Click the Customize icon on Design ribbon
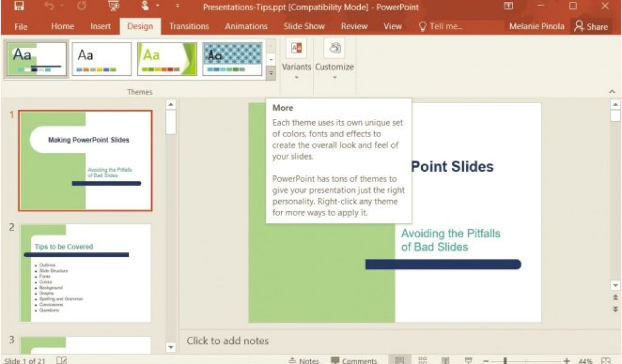The height and width of the screenshot is (364, 622). (334, 47)
